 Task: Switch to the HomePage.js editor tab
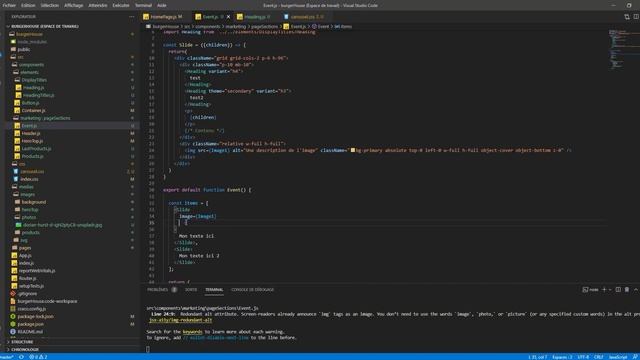[163, 17]
